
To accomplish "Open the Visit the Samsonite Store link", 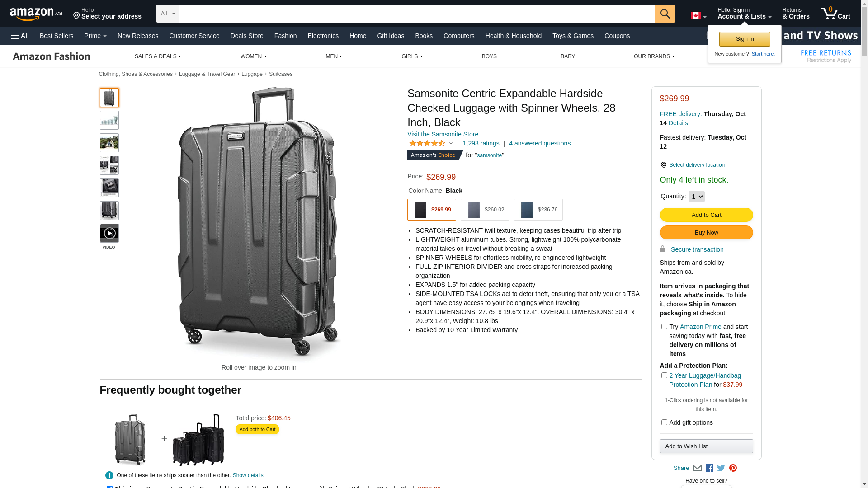I will (443, 134).
